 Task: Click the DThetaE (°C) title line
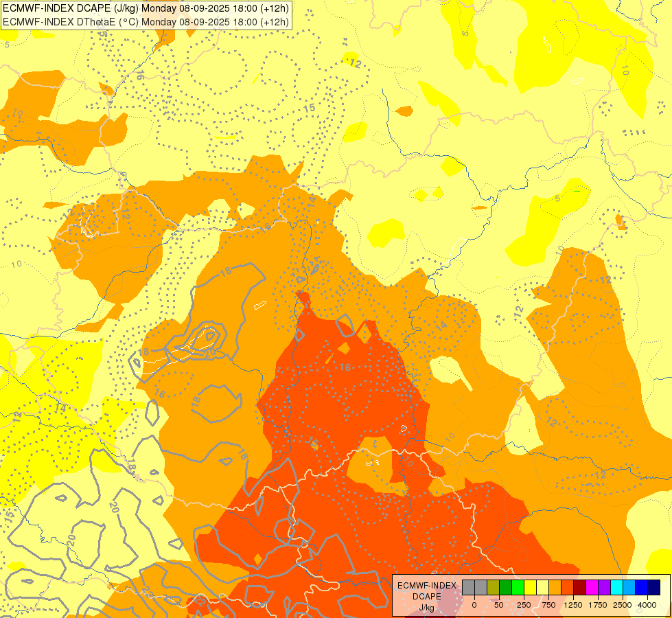pos(146,22)
